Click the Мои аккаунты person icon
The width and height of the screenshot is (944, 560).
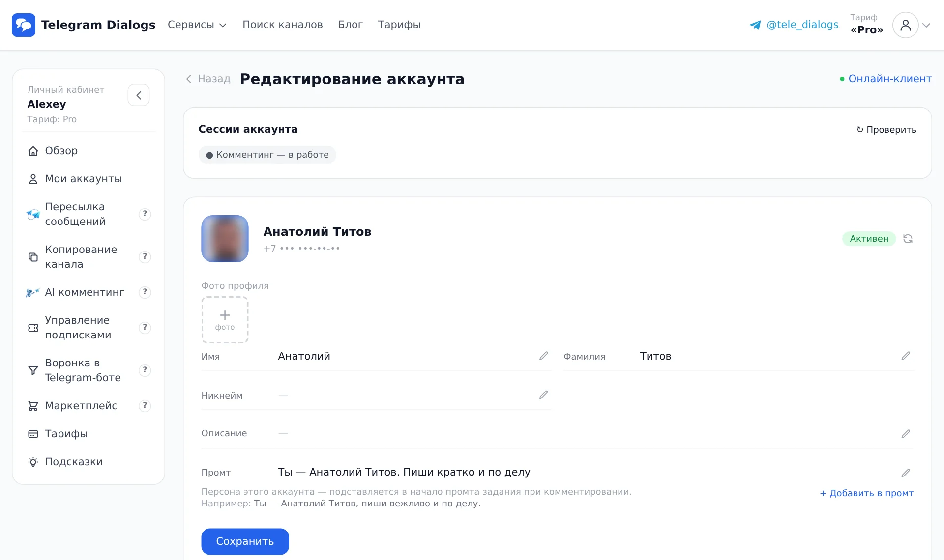point(33,179)
